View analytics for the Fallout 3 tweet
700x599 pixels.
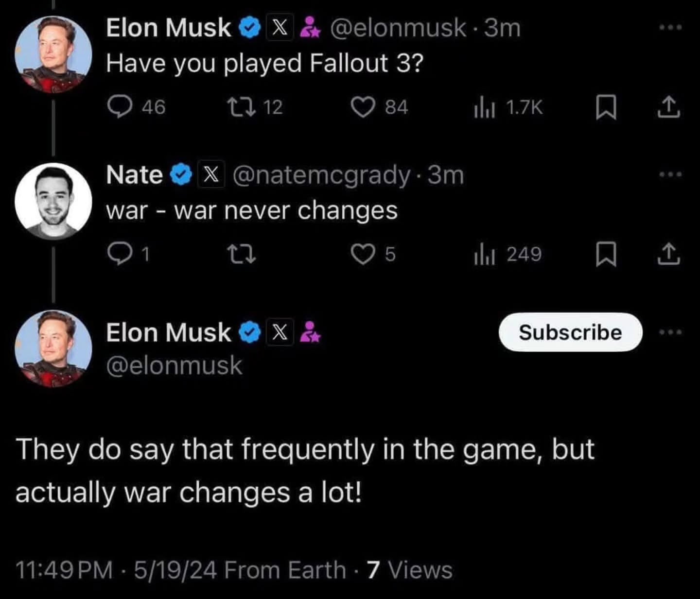coord(484,108)
